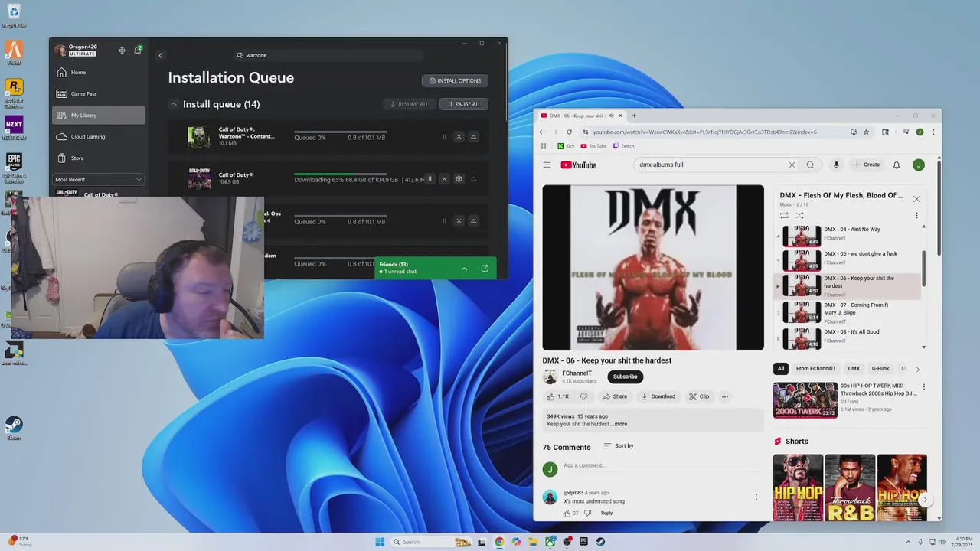Click the Download button under video
This screenshot has height=551, width=980.
(x=658, y=396)
